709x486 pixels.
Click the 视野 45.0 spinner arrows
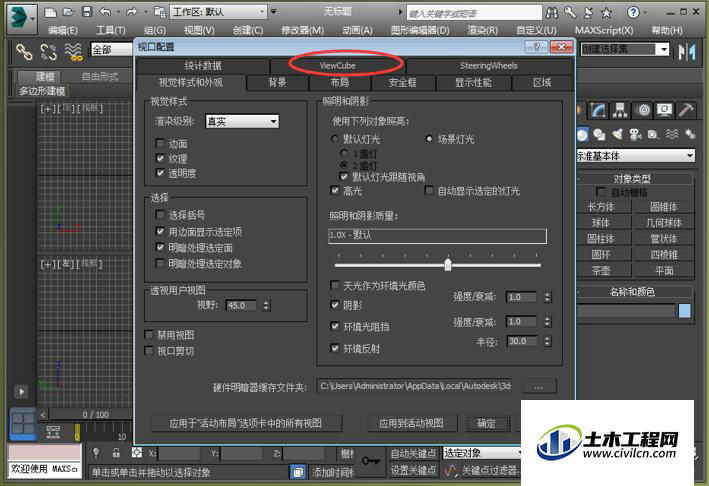point(266,306)
